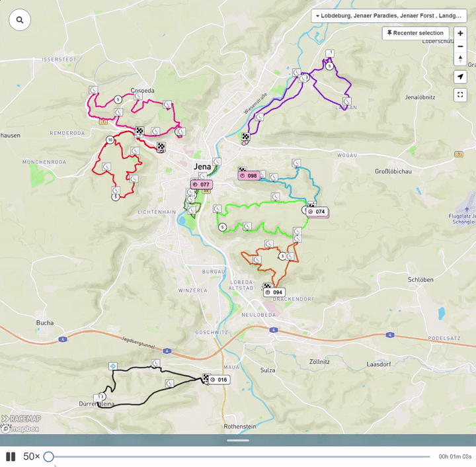Select participant marker 077
Screen dimensions: 476x467
click(202, 185)
